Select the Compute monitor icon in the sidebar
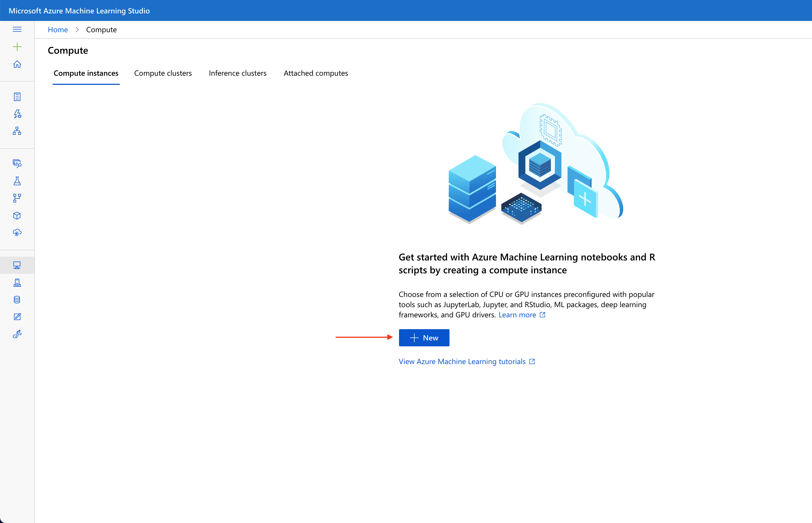 (17, 265)
